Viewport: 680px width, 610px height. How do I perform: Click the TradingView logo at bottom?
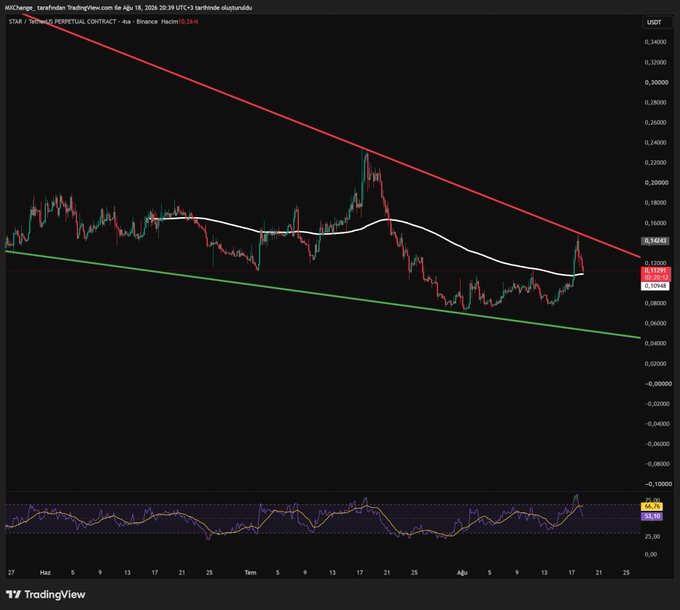46,594
